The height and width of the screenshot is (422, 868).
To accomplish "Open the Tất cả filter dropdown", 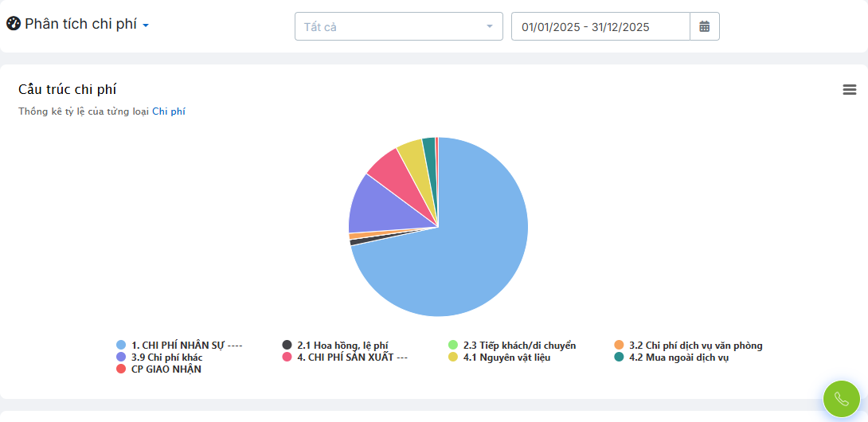I will (x=398, y=26).
